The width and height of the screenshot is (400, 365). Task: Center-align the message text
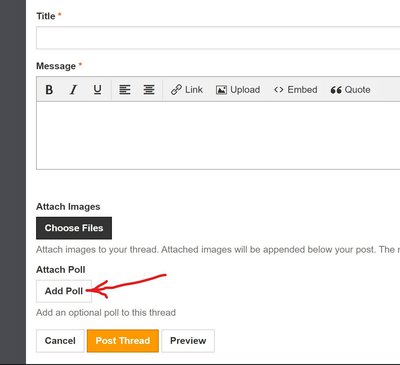point(149,90)
